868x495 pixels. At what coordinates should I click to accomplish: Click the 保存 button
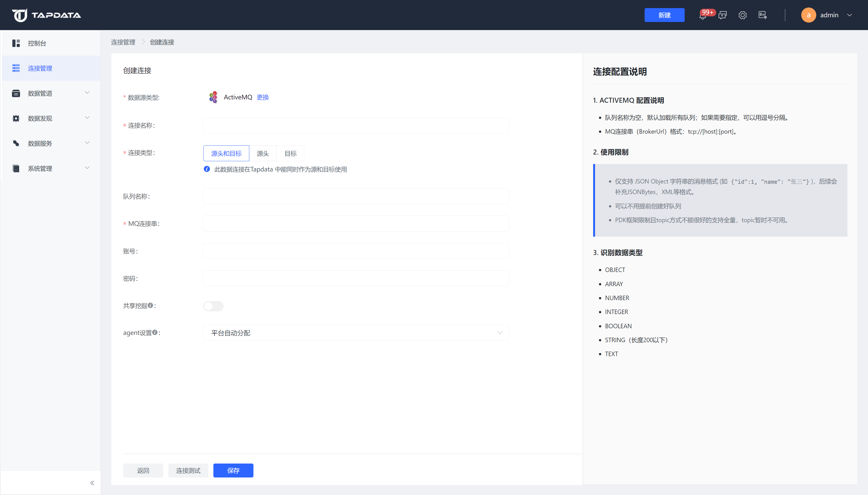point(233,471)
